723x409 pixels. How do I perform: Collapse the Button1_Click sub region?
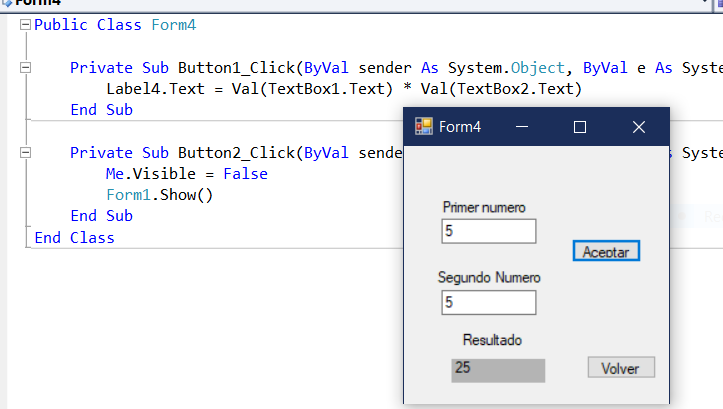(25, 68)
